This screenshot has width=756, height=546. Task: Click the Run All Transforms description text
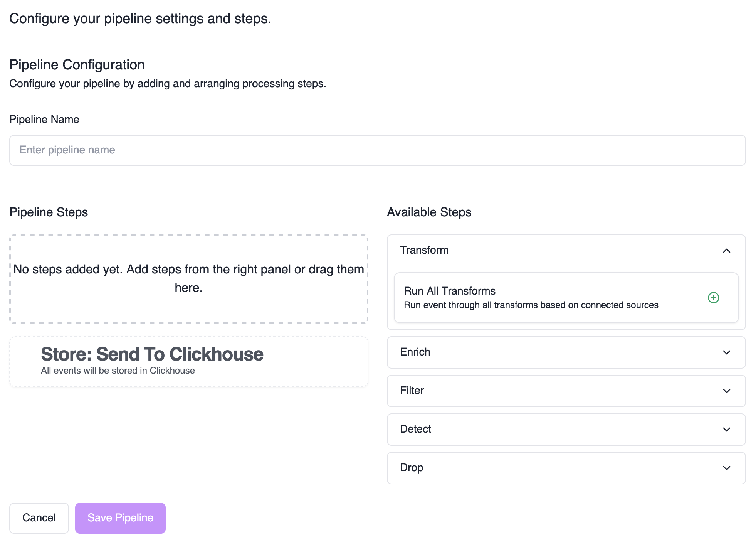coord(531,305)
